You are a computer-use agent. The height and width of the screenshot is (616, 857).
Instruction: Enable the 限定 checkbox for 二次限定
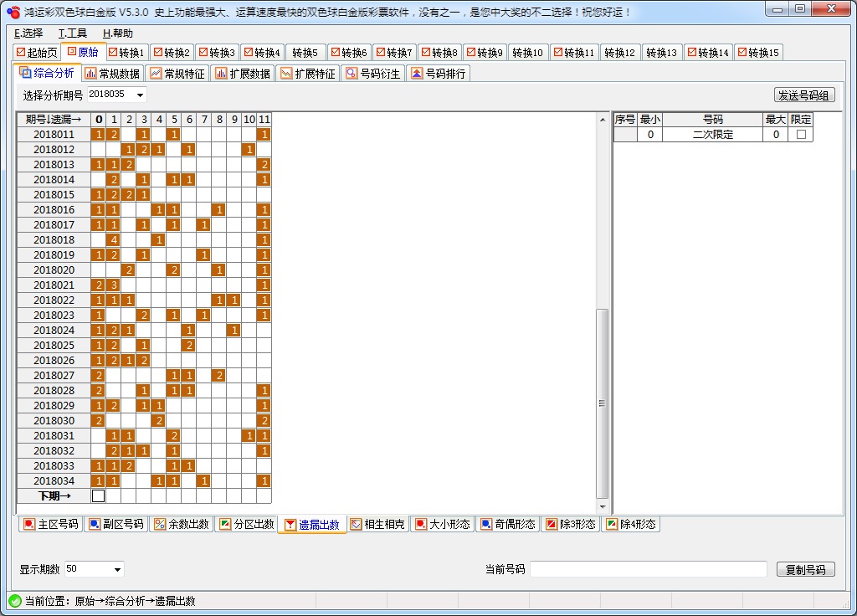pyautogui.click(x=799, y=133)
